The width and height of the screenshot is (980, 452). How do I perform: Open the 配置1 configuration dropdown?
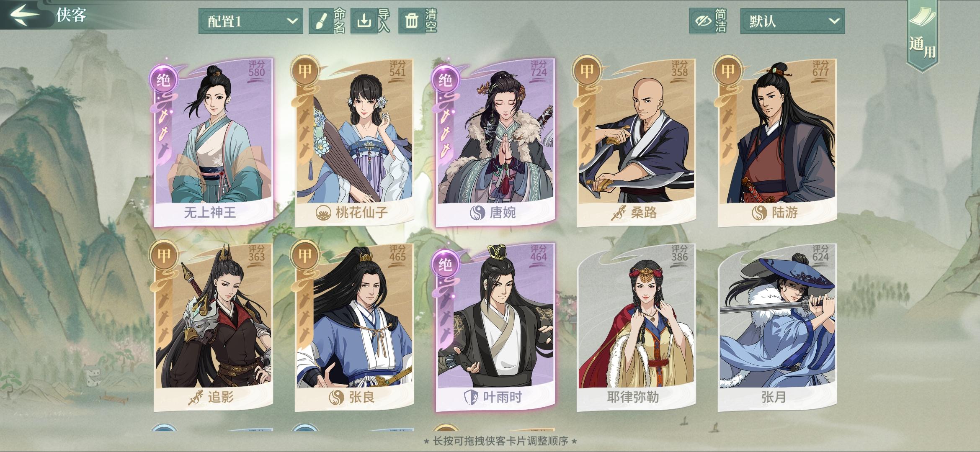[x=250, y=21]
